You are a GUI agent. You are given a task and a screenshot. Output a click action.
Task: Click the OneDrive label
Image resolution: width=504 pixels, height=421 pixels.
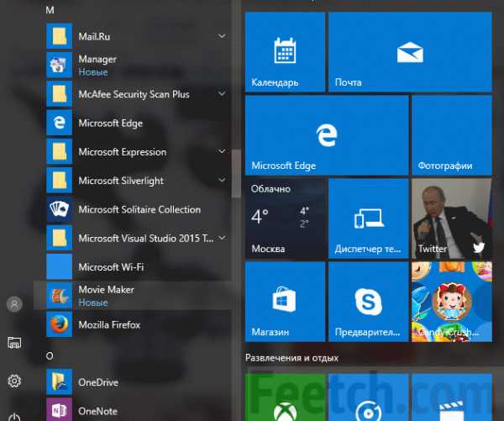click(x=98, y=382)
